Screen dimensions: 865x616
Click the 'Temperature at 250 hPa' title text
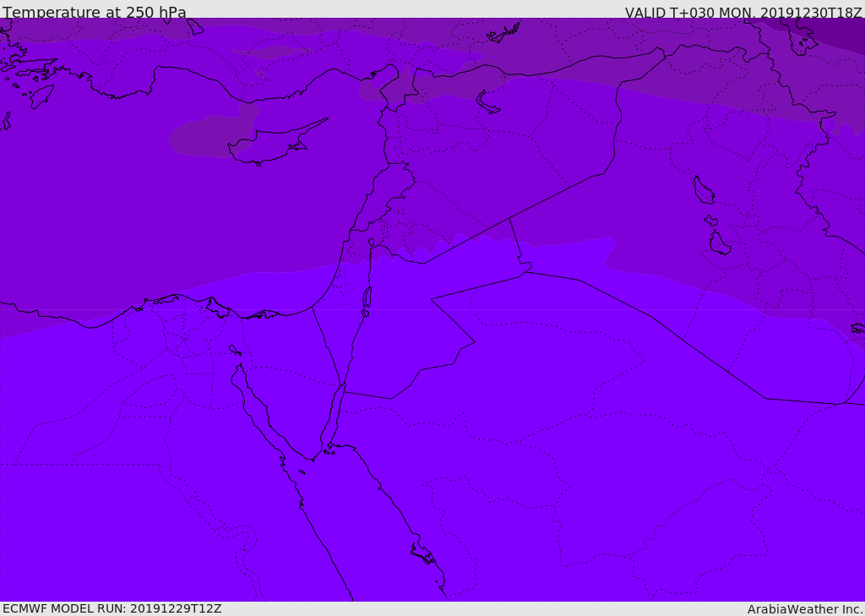[x=95, y=12]
